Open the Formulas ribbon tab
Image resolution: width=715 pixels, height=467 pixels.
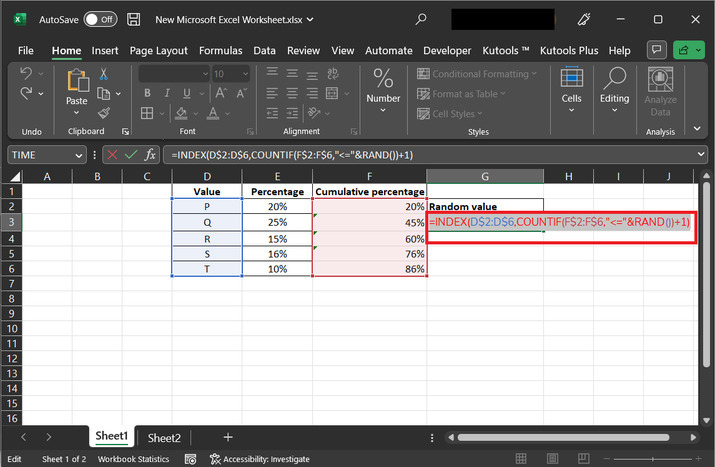pos(220,50)
